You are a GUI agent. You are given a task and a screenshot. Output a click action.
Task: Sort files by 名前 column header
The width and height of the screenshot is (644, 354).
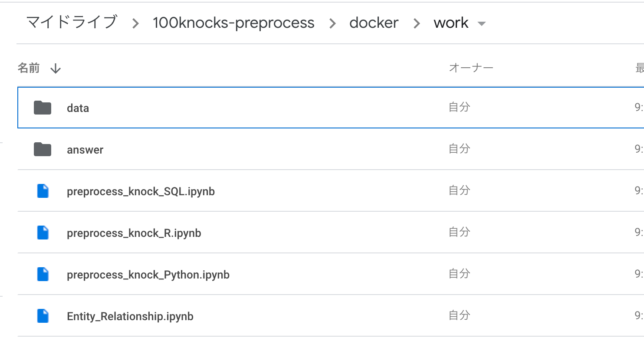(29, 68)
